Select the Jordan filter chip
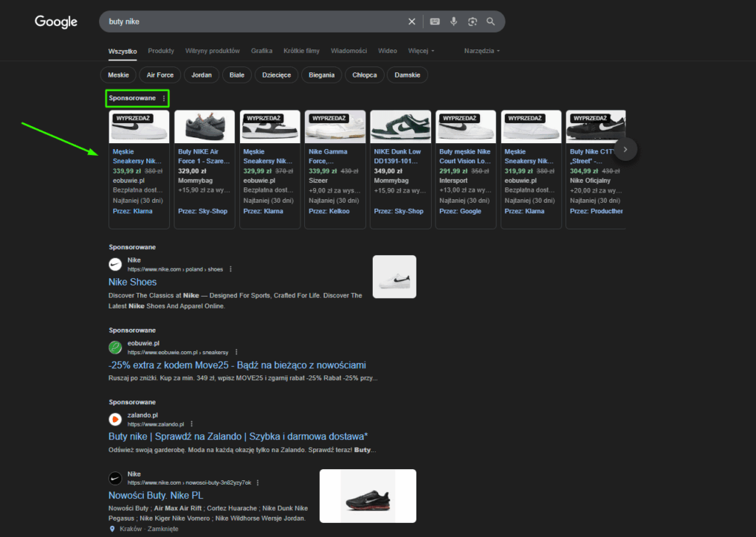This screenshot has height=537, width=756. (202, 75)
